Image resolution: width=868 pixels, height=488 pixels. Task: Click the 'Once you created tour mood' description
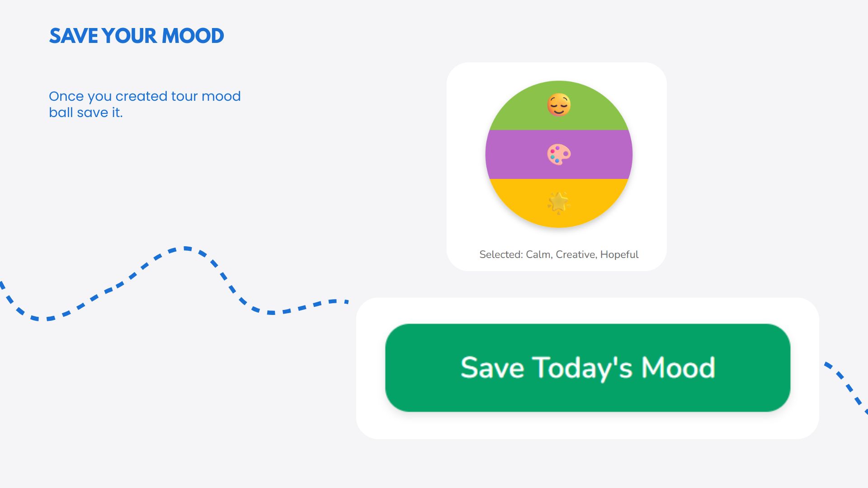coord(145,96)
